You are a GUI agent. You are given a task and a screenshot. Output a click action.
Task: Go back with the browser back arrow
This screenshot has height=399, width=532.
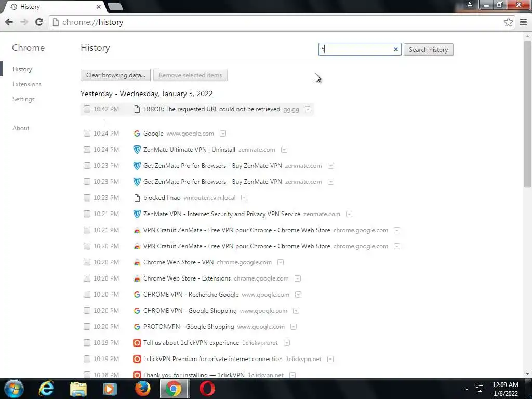9,22
